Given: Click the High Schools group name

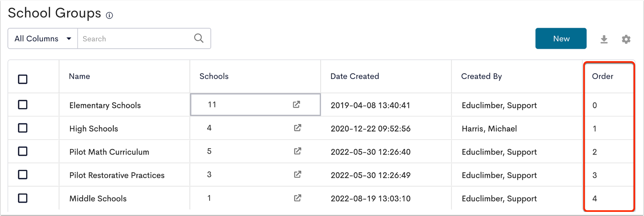Looking at the screenshot, I should [x=94, y=129].
